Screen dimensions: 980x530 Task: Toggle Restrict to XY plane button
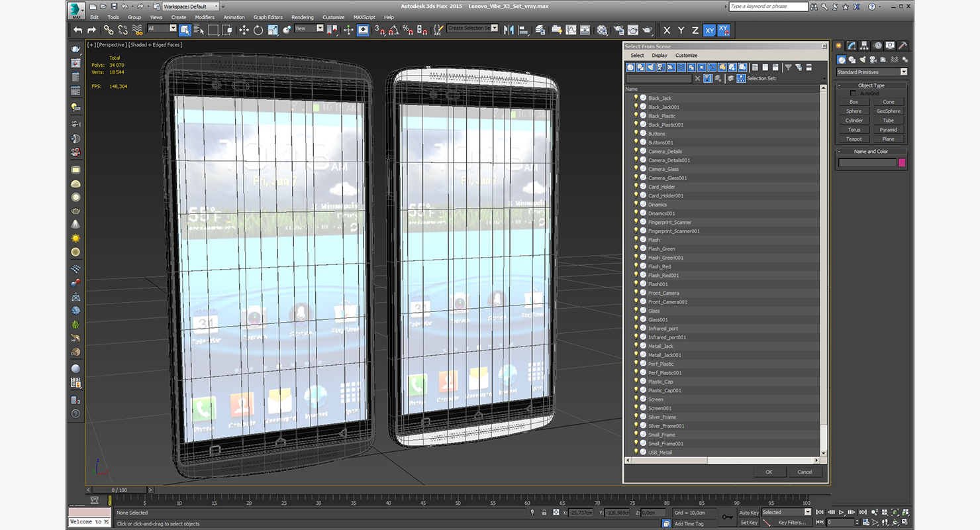click(710, 30)
